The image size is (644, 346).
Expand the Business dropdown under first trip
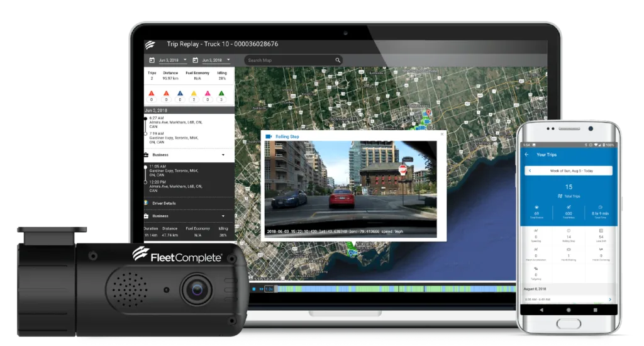223,155
